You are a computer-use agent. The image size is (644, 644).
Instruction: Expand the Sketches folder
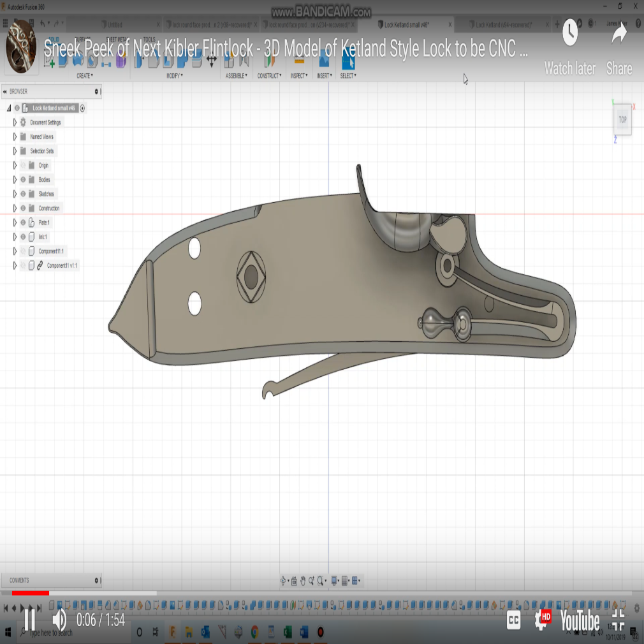pyautogui.click(x=15, y=194)
